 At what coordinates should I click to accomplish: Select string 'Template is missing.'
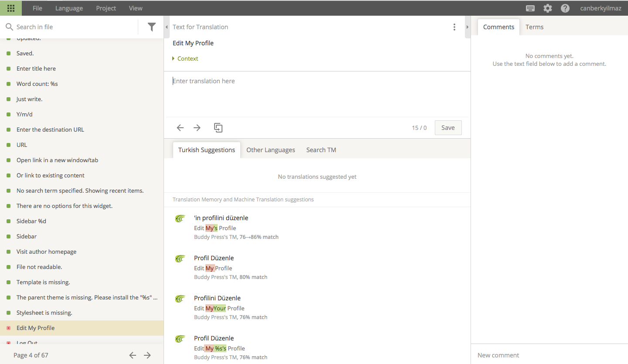point(82,282)
